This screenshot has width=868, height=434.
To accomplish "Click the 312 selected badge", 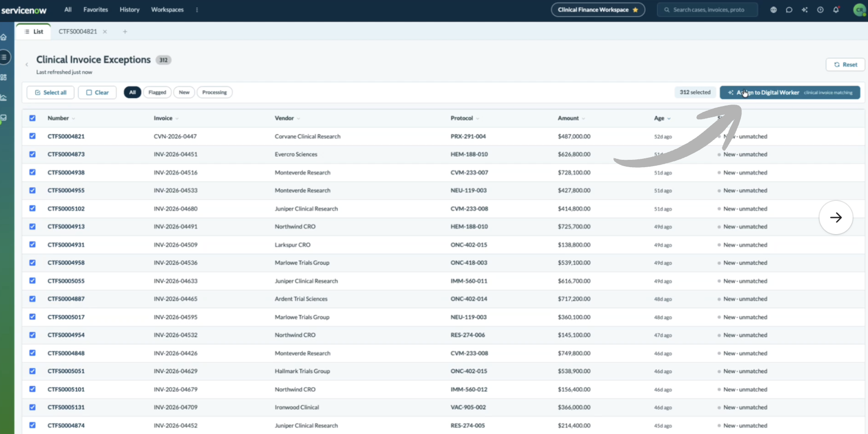I will coord(695,92).
